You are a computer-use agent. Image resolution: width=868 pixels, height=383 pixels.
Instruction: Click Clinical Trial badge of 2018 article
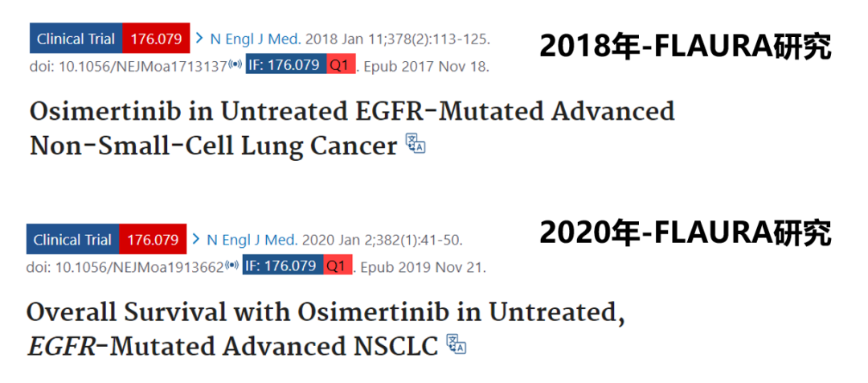(76, 39)
